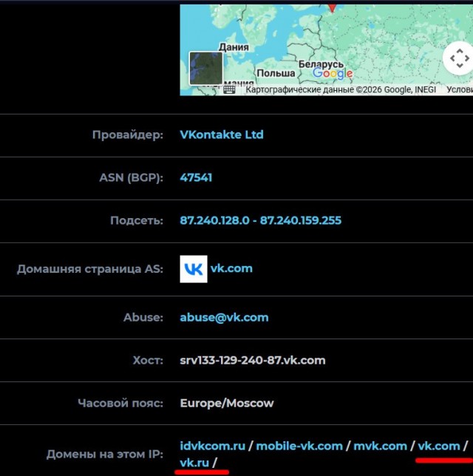Select time zone value Europe/Moscow

pos(227,403)
